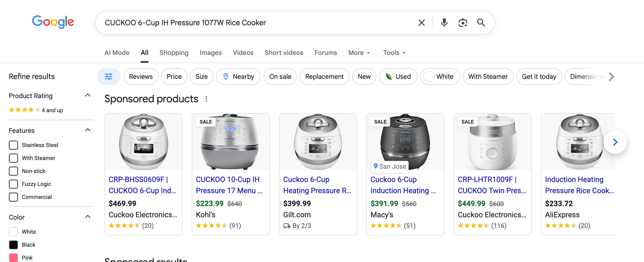The width and height of the screenshot is (644, 262).
Task: Show next sponsored products with arrow
Action: click(x=615, y=142)
